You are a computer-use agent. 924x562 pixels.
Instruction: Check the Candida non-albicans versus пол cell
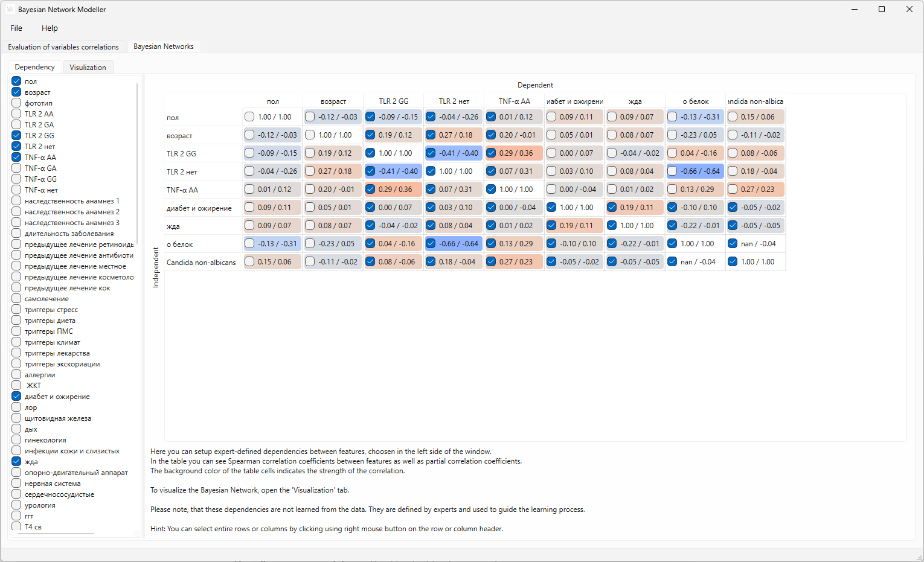[249, 261]
